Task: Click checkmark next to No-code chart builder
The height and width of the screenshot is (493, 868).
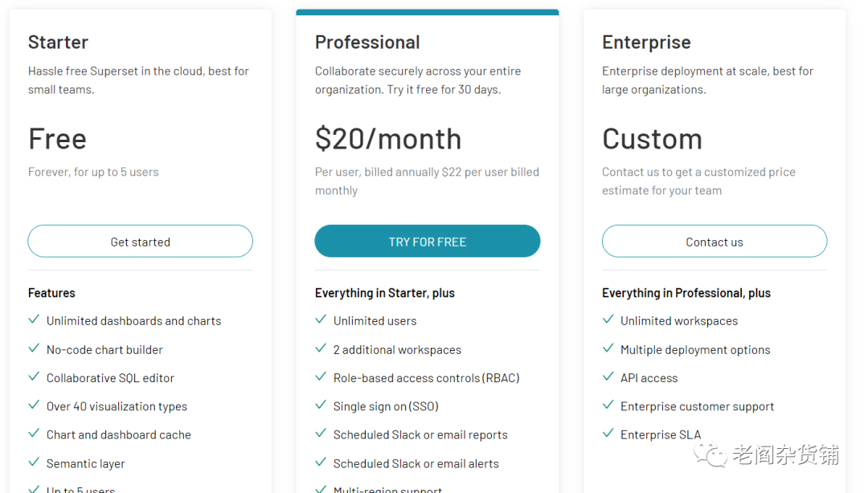Action: [34, 348]
